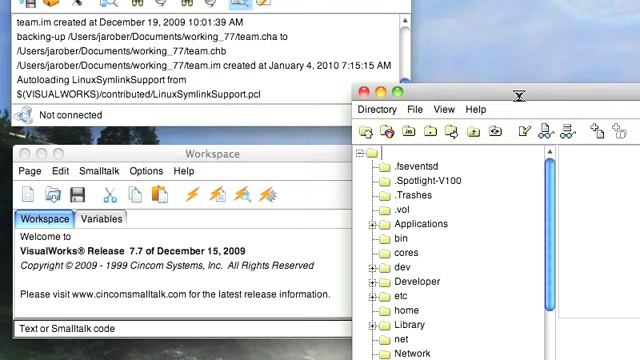Click in the root path field of directory tree
Screen dimensions: 640x360
click(461, 153)
